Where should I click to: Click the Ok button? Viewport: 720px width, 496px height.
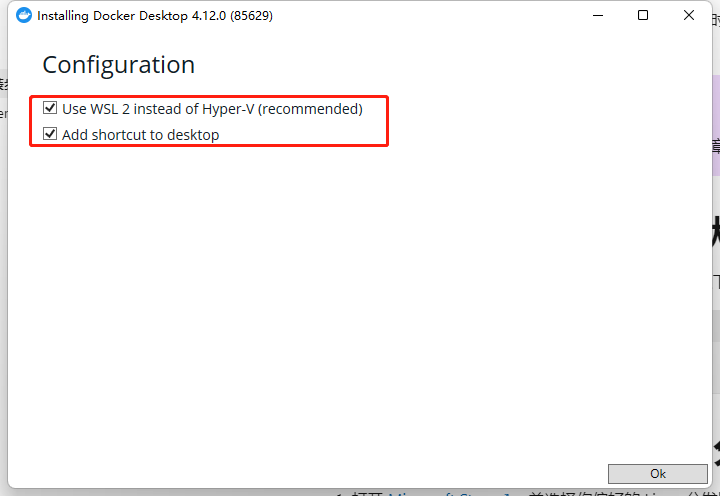pos(658,473)
